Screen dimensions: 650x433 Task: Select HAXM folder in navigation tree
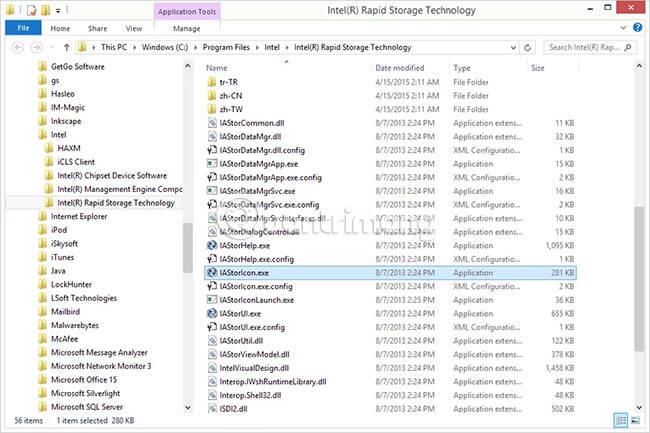[x=69, y=148]
